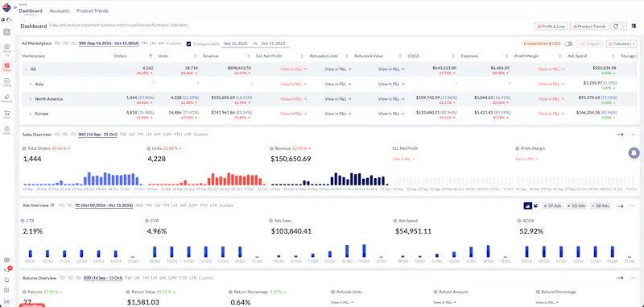Click the Columns button
Viewport: 644px width, 307px height.
618,44
